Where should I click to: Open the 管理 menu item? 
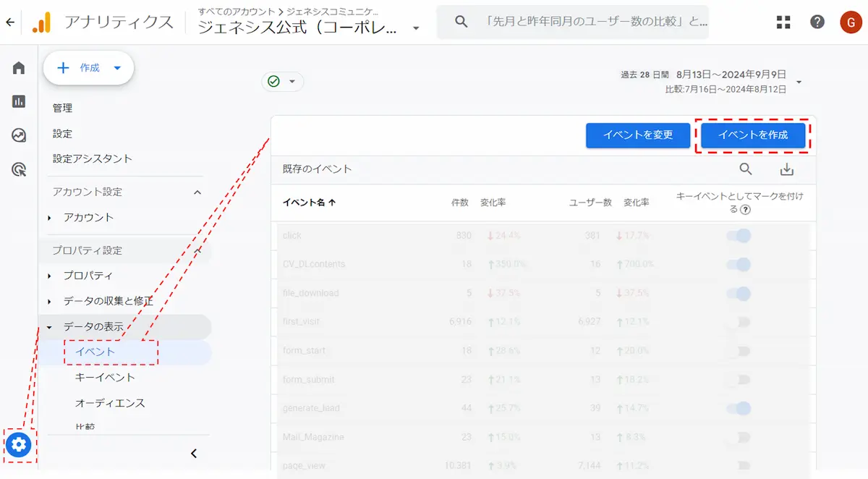click(x=62, y=108)
